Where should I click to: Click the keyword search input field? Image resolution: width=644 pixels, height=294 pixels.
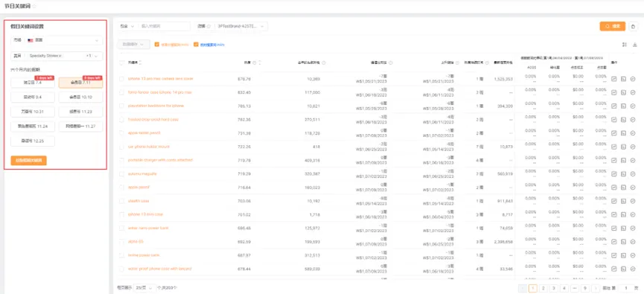[x=165, y=26]
